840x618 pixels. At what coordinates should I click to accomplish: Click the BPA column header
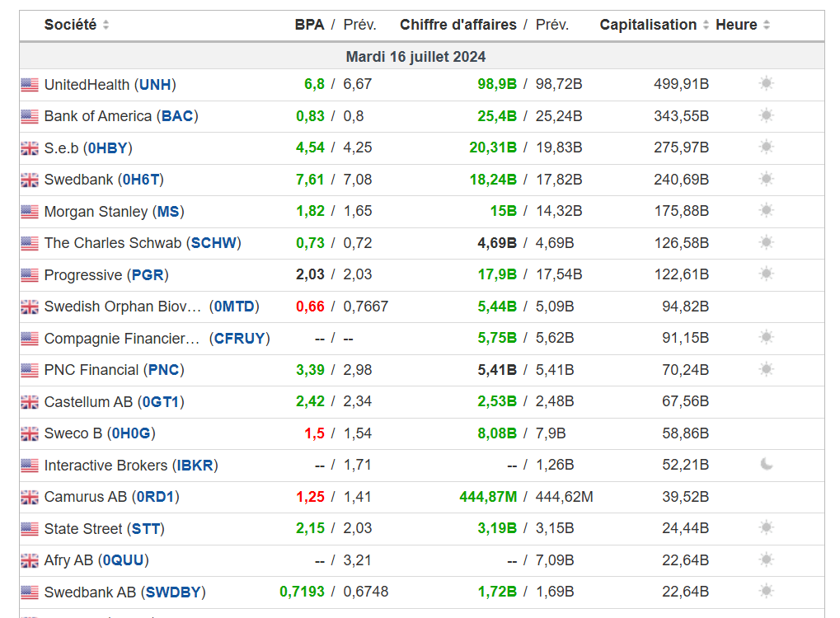309,25
